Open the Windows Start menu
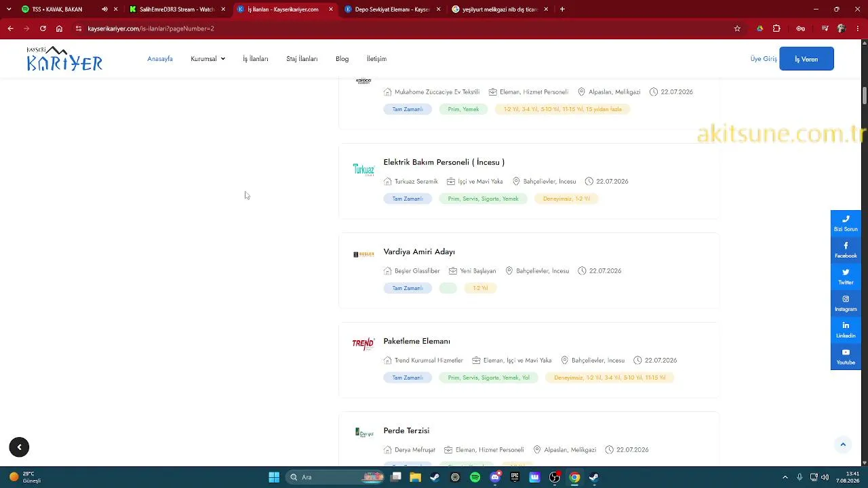 (274, 477)
